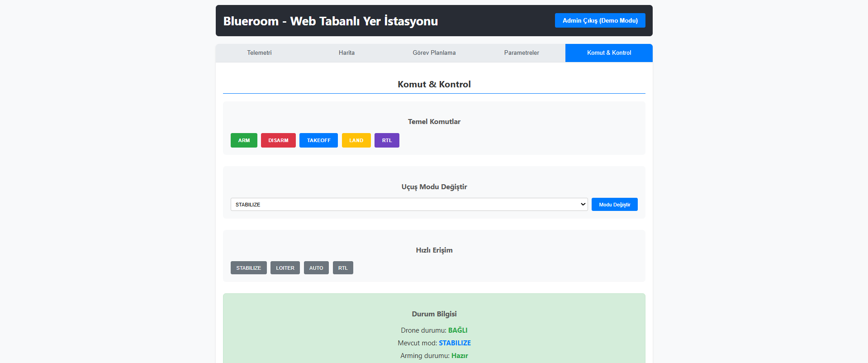This screenshot has width=868, height=363.
Task: Switch to AUTO via quick access
Action: 316,268
